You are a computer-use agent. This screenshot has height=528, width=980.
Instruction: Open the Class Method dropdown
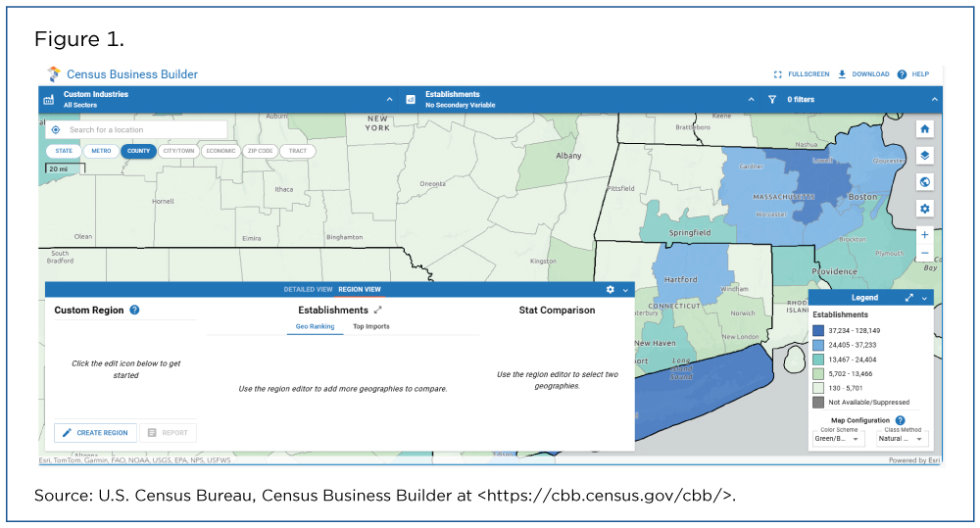(x=902, y=439)
